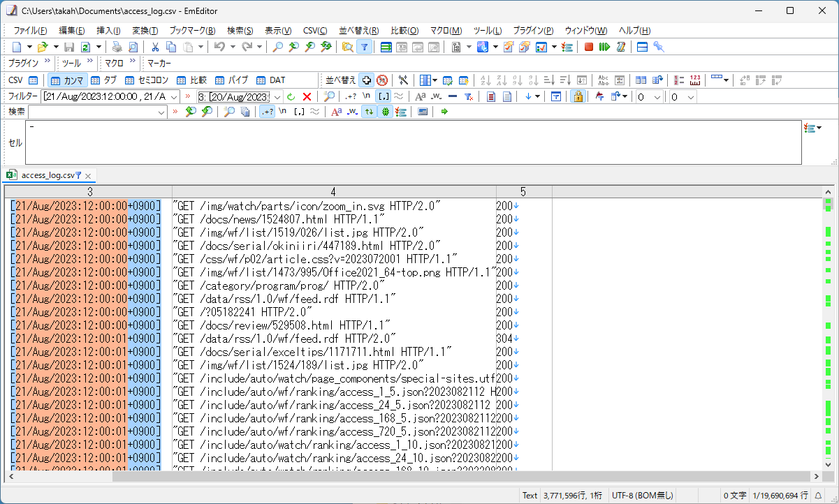Click the red X clear filter icon
The height and width of the screenshot is (504, 839).
pos(307,96)
